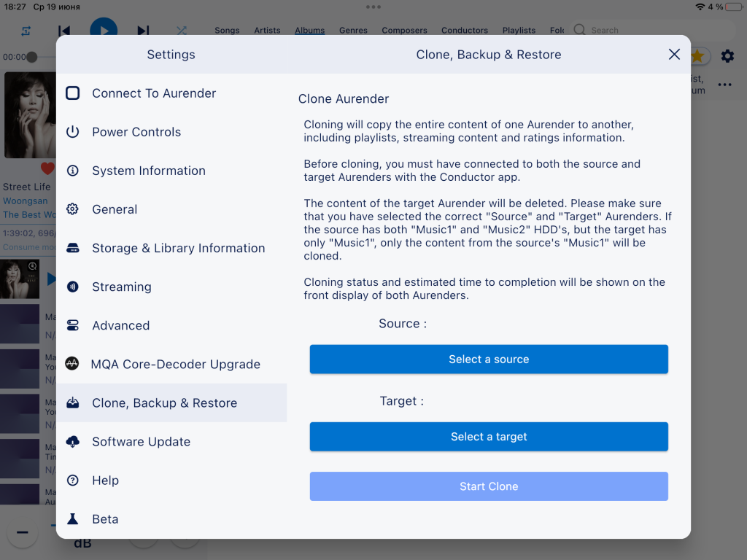This screenshot has width=747, height=560.
Task: Click the Search field
Action: (653, 30)
